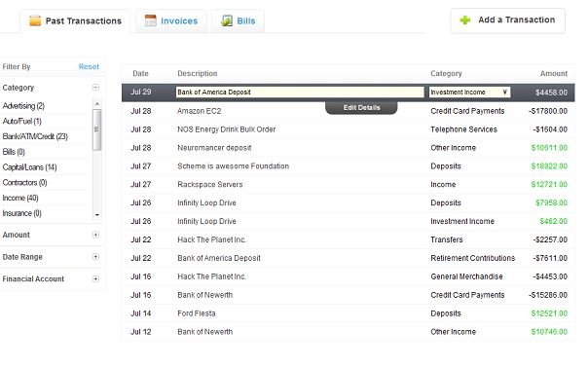
Task: Filter by Contractors (0) category
Action: pos(24,183)
